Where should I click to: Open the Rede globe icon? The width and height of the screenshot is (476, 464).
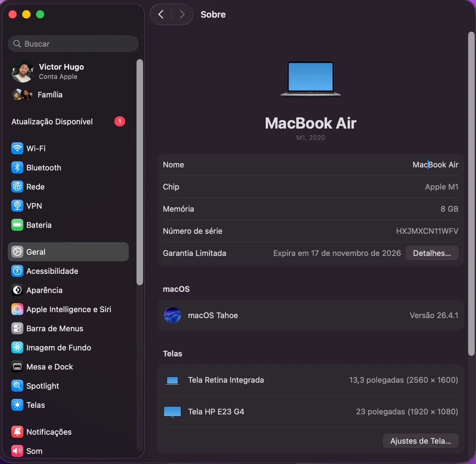click(17, 186)
